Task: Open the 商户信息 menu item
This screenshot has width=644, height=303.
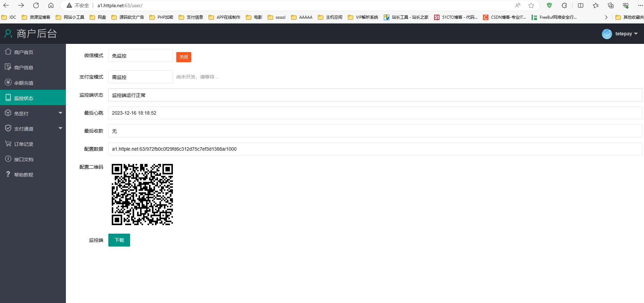Action: 33,67
